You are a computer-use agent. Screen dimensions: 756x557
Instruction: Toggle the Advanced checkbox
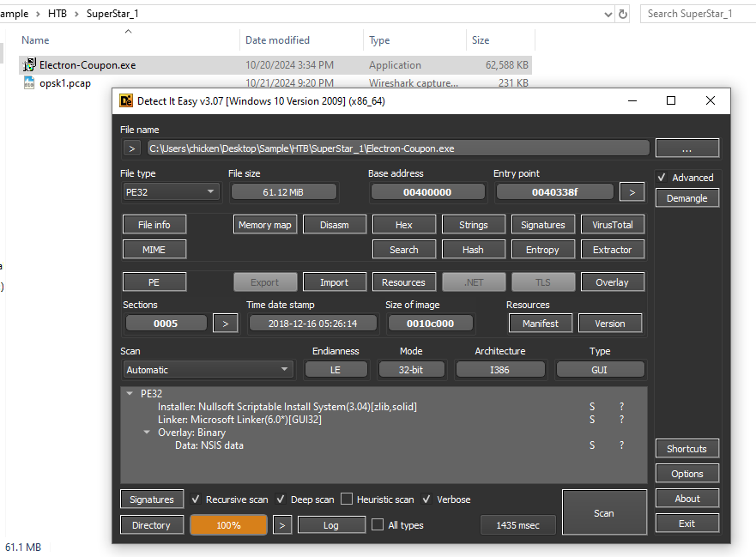pos(662,178)
